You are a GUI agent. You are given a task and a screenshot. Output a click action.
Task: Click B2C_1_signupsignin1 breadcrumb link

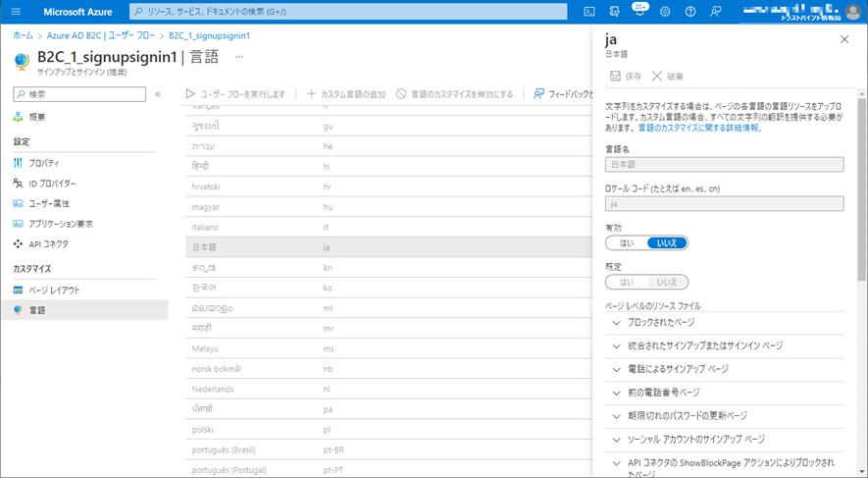coord(209,35)
